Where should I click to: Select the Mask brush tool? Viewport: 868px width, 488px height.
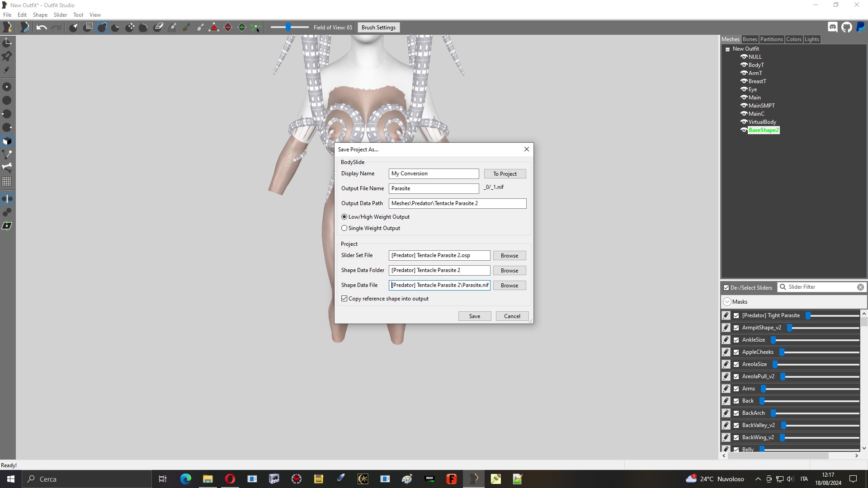pyautogui.click(x=88, y=28)
